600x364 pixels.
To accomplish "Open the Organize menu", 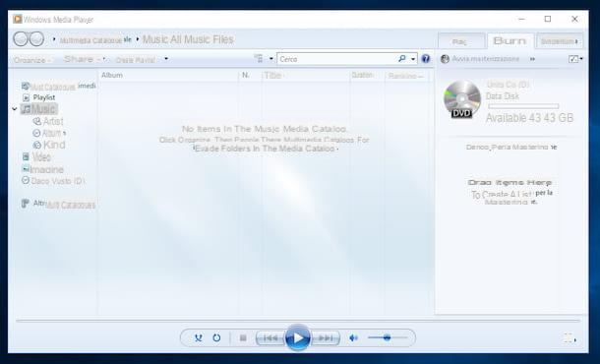I will click(31, 60).
